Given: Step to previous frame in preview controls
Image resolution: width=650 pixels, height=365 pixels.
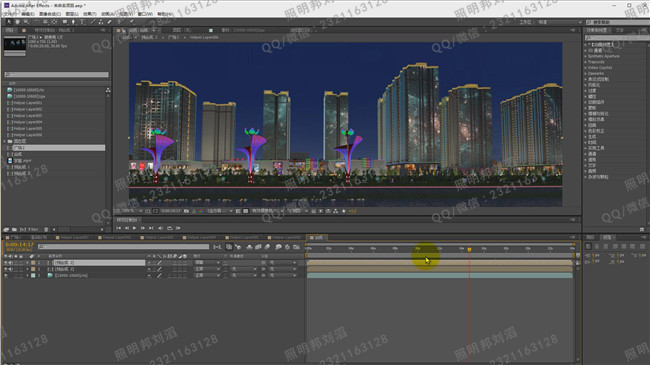Looking at the screenshot, I should point(127,228).
